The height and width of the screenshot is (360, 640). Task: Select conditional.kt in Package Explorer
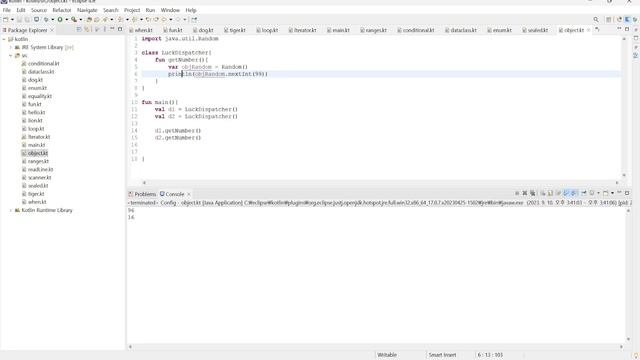pyautogui.click(x=43, y=64)
